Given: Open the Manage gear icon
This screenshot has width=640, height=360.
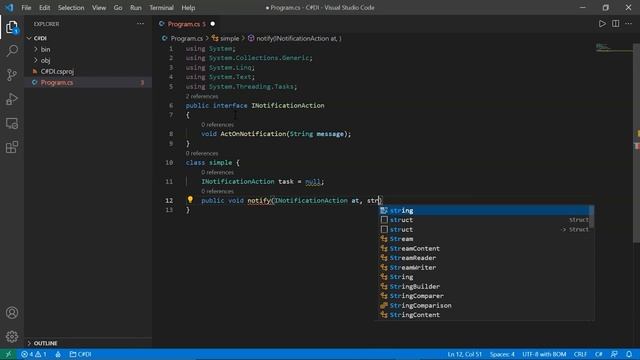Looking at the screenshot, I should pyautogui.click(x=12, y=337).
